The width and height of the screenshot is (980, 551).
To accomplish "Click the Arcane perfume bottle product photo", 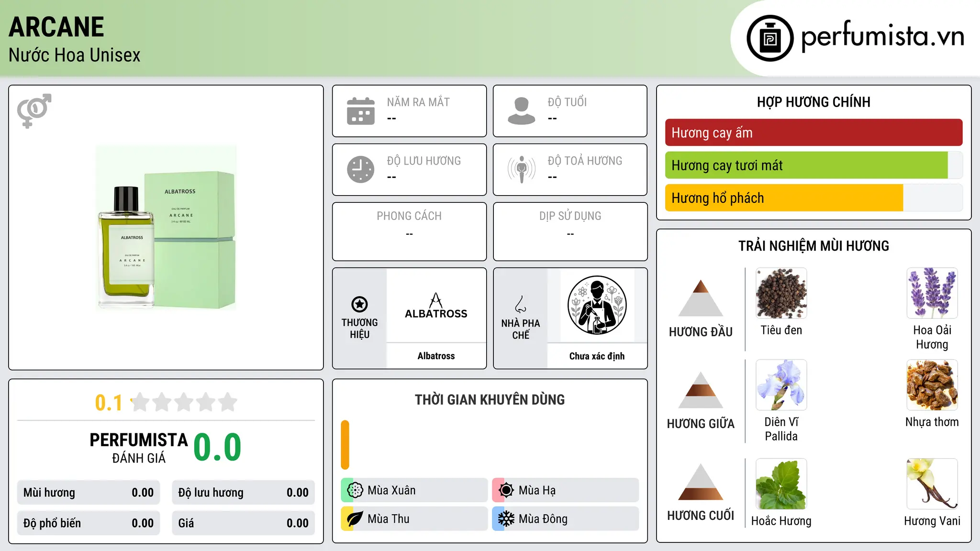I will click(166, 228).
